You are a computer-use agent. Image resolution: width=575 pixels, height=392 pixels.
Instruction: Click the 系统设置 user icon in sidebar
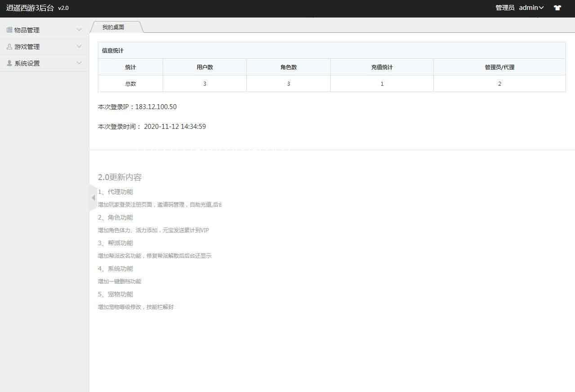(9, 63)
